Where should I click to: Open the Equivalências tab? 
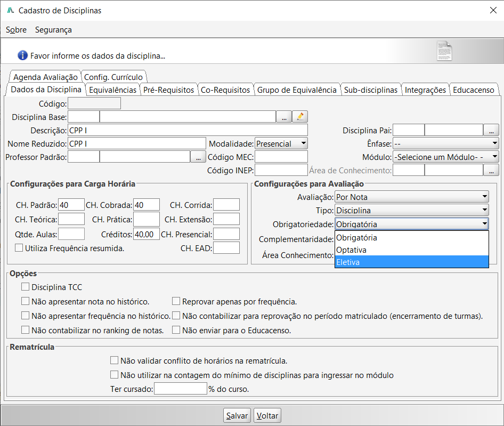coord(113,90)
